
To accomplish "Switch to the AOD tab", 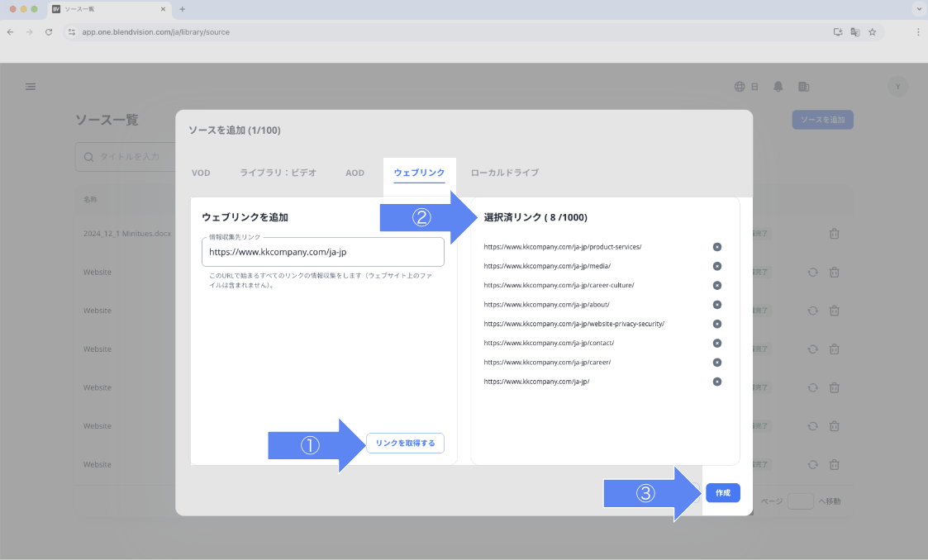I will tap(355, 173).
